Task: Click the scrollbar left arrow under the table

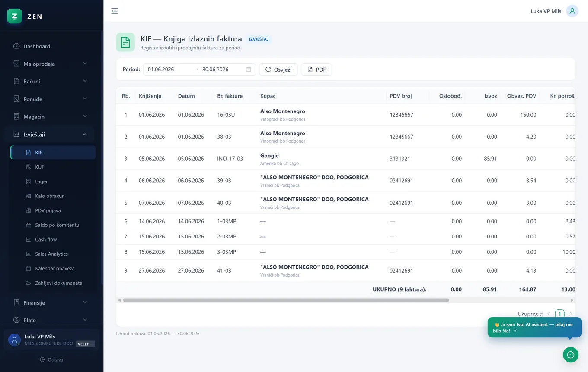Action: click(x=119, y=300)
